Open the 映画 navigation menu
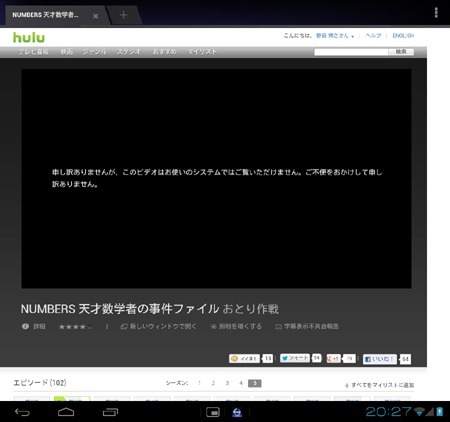Viewport: 450px width, 422px height. pos(66,52)
